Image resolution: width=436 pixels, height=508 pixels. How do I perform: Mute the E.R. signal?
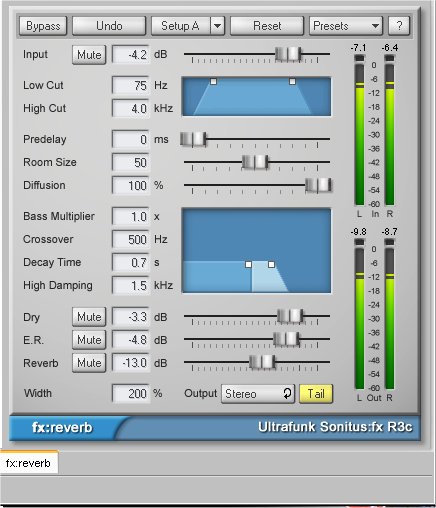tap(89, 340)
